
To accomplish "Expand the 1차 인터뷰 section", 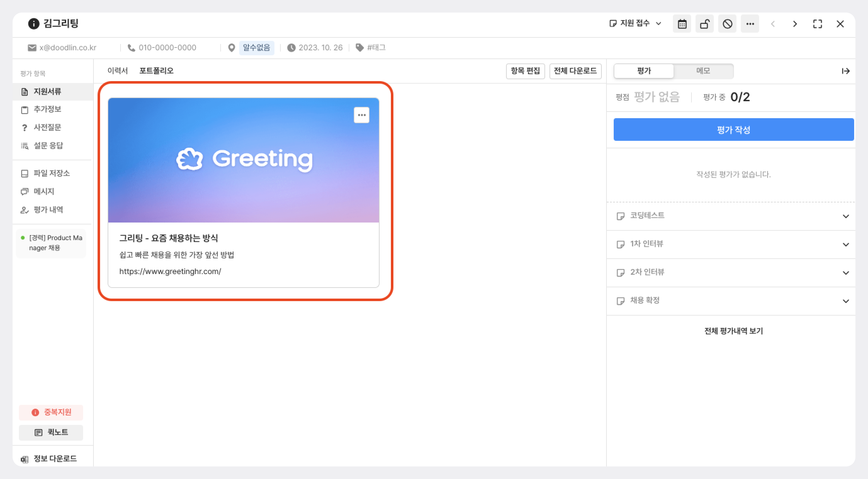I will 845,245.
